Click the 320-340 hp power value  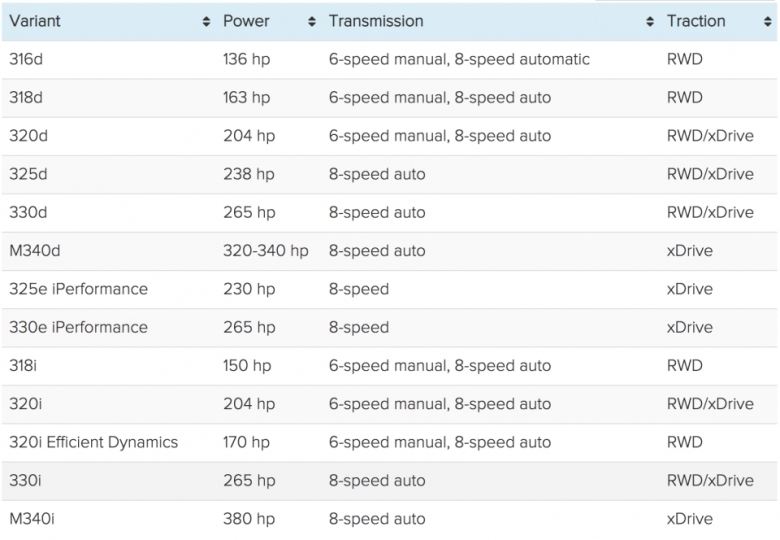[265, 251]
